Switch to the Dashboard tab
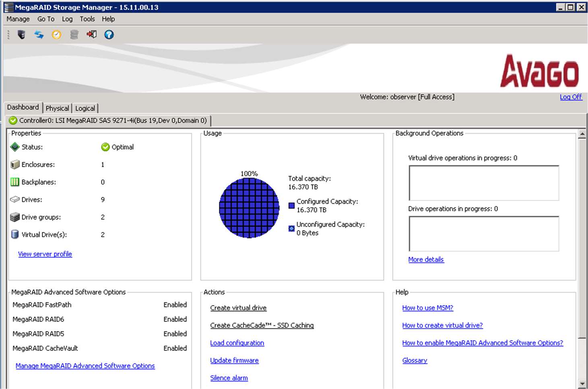588x389 pixels. coord(23,107)
